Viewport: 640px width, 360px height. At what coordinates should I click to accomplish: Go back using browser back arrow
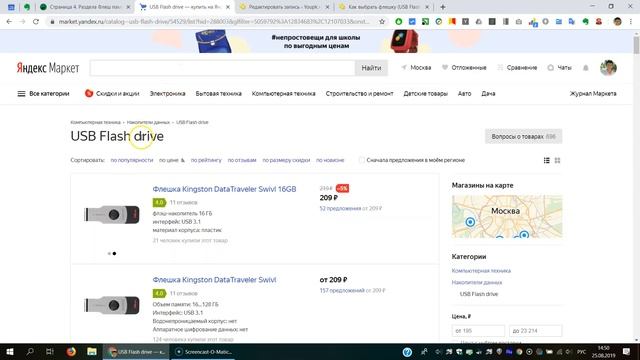[x=9, y=22]
